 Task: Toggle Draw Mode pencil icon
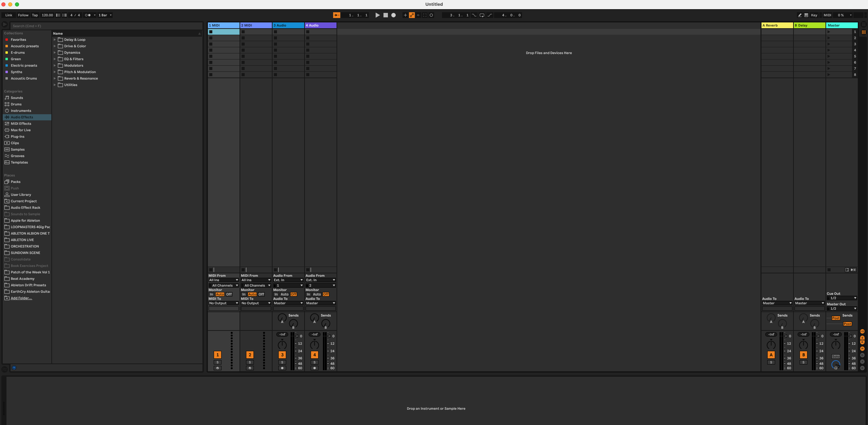pos(800,15)
